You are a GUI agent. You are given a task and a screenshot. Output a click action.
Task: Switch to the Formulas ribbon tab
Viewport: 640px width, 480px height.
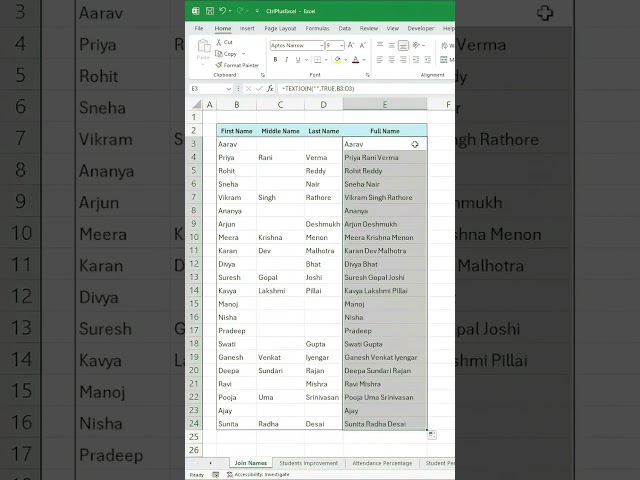(317, 28)
